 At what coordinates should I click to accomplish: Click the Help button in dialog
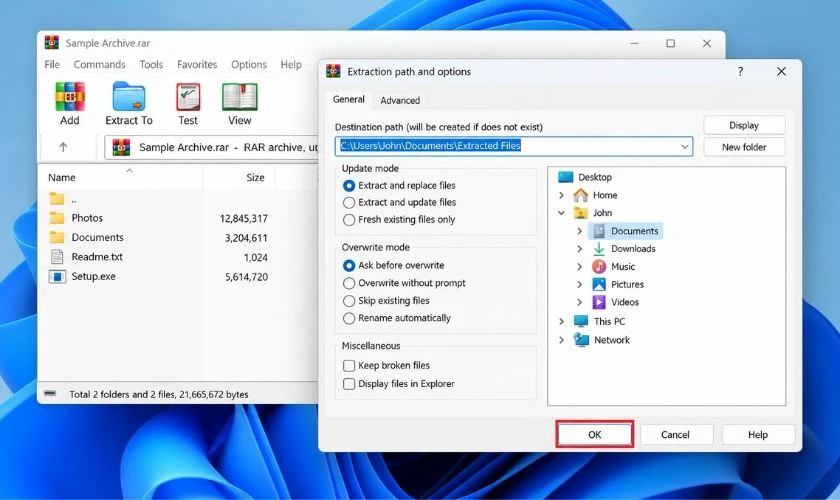[758, 434]
